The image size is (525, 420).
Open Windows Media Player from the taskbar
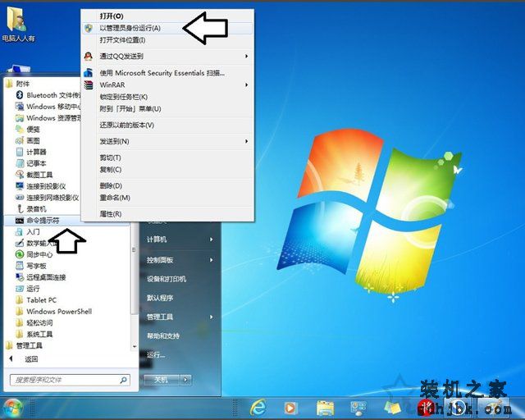pos(290,408)
